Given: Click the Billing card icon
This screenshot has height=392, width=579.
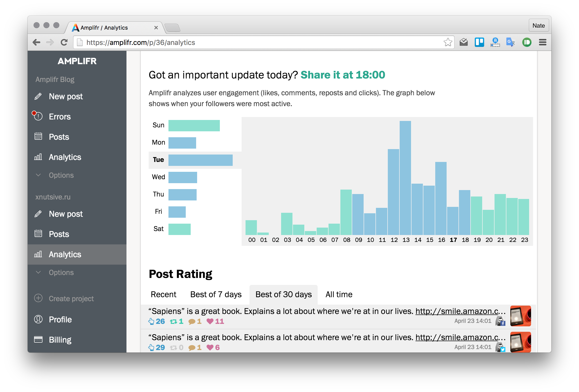Looking at the screenshot, I should [38, 339].
